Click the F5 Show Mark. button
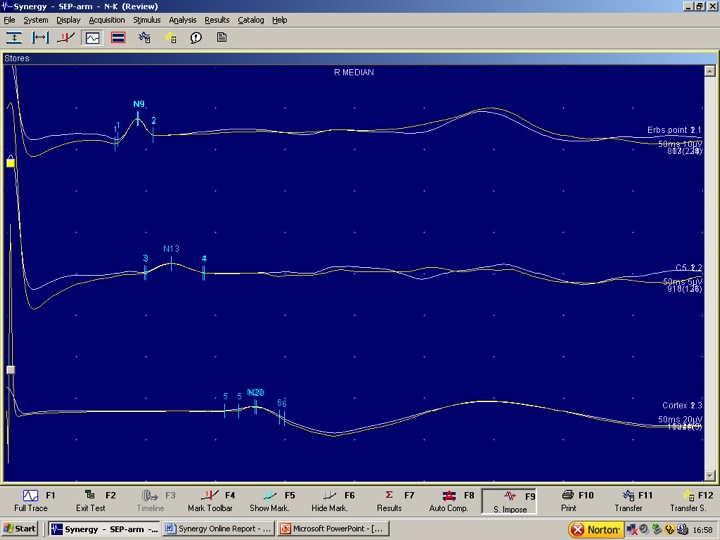 click(270, 501)
